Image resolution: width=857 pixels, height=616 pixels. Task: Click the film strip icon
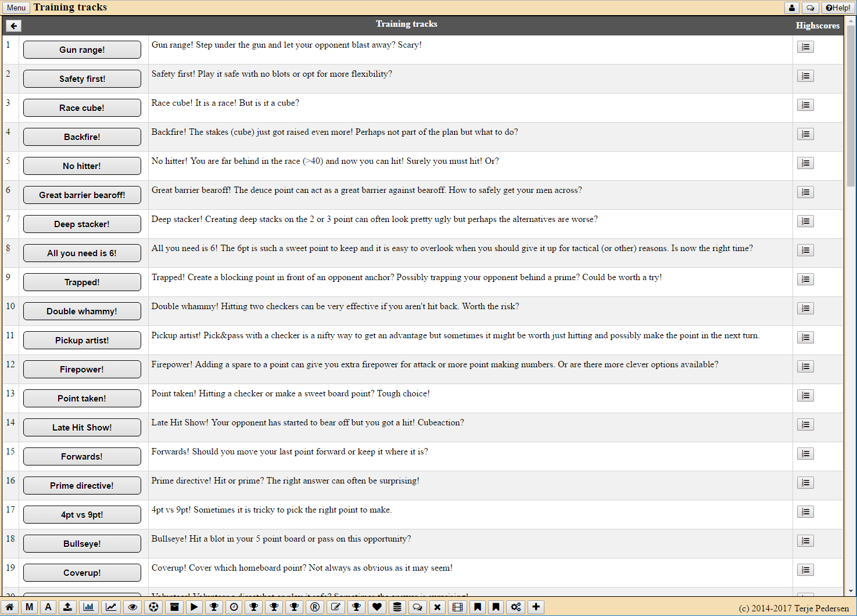(458, 607)
